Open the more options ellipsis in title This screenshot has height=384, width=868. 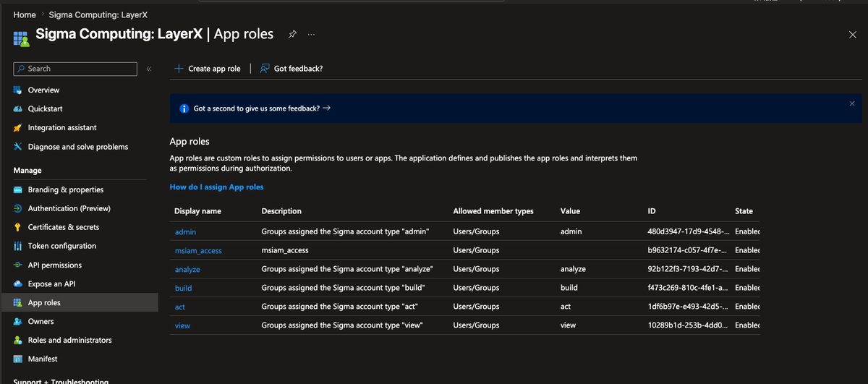(x=311, y=34)
